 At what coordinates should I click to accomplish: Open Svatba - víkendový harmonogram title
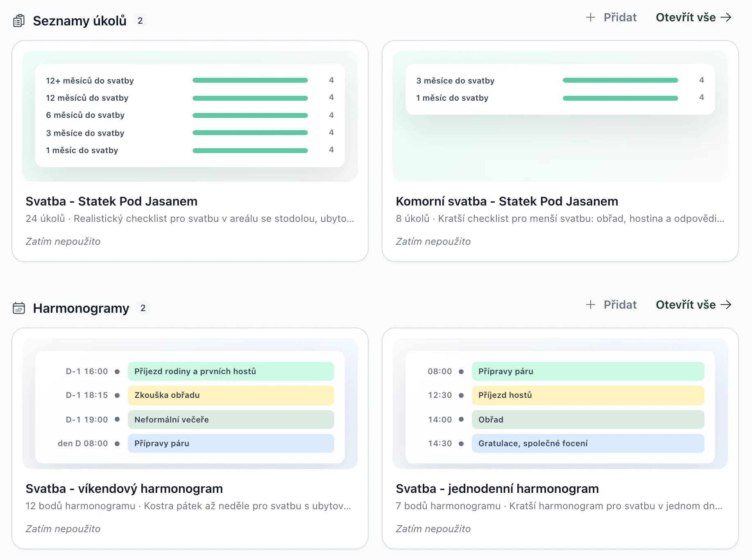(124, 489)
